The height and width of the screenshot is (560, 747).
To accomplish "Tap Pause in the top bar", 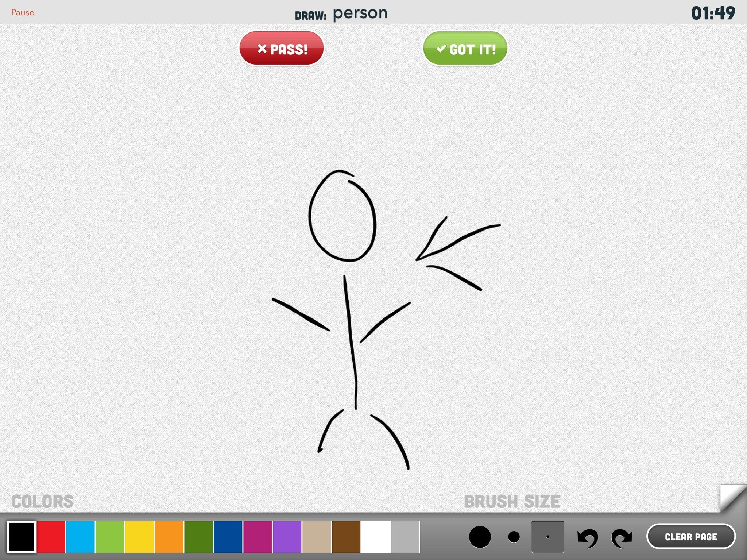I will pos(23,12).
